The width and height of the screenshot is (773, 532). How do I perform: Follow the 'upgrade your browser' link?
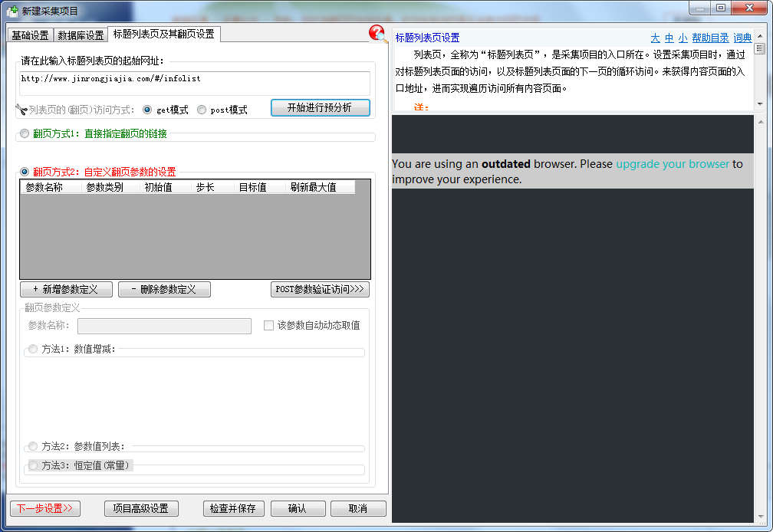coord(673,163)
